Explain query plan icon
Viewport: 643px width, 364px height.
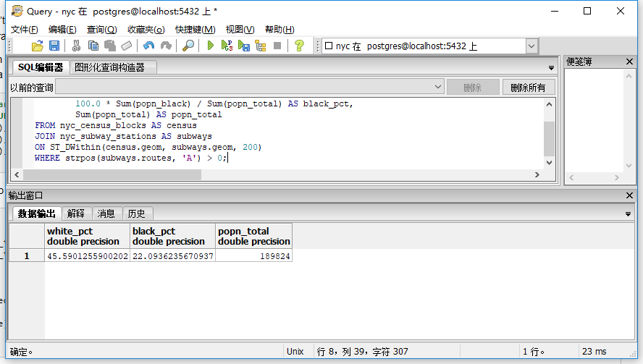point(261,46)
